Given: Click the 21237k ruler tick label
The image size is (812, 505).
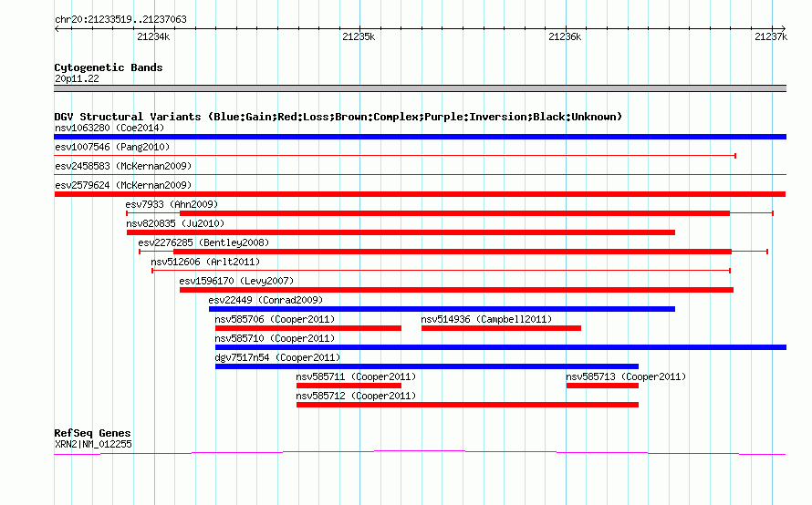Looking at the screenshot, I should [771, 36].
